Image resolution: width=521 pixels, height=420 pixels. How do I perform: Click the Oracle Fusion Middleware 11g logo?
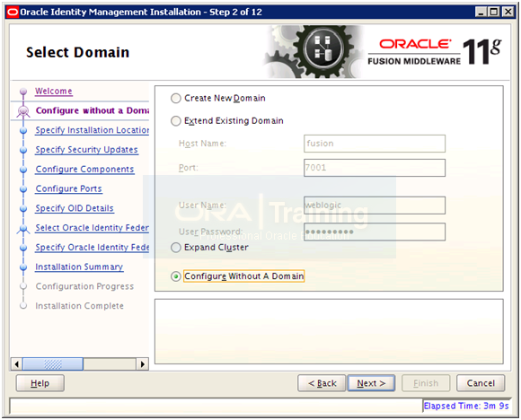pos(435,52)
